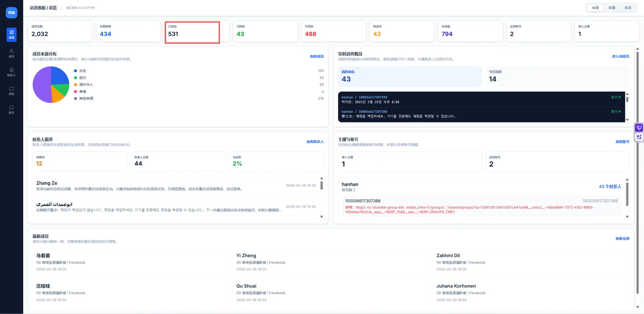Click the 完成率 2% tile
Viewport: 644px width, 314px height.
coord(276,161)
